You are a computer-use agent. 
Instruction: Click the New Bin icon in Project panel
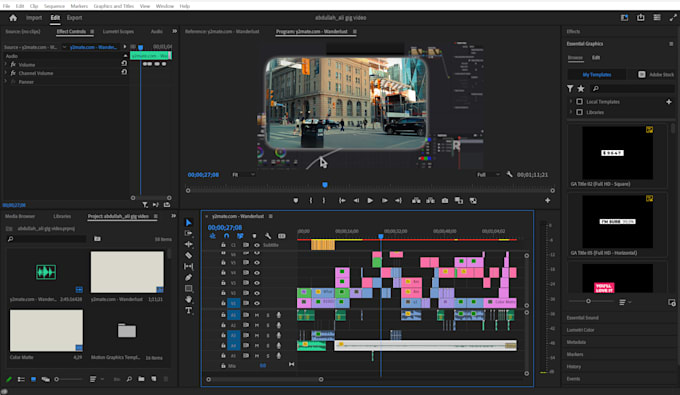tap(141, 379)
